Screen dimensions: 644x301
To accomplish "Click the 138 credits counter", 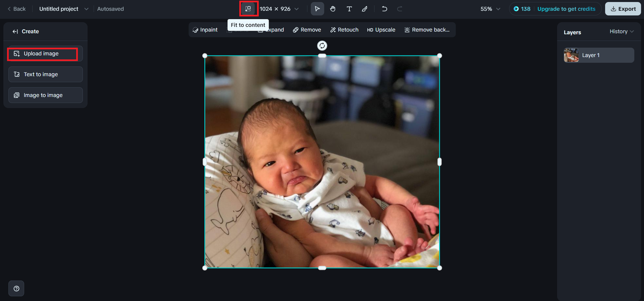I will tap(522, 9).
